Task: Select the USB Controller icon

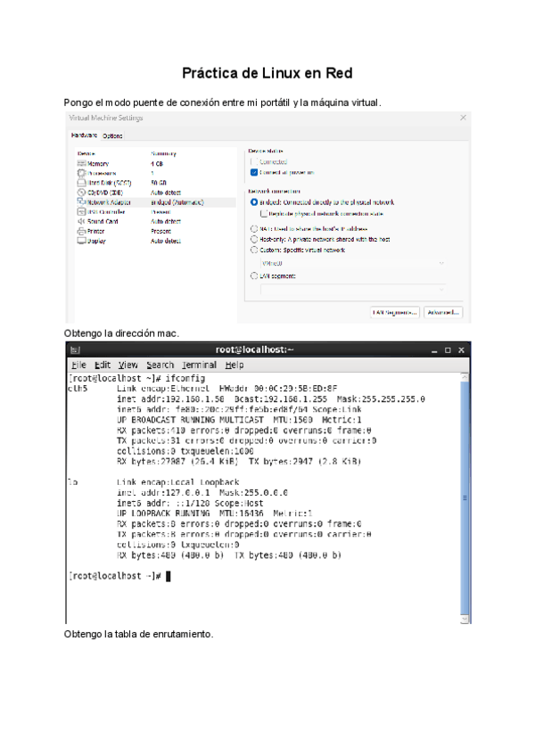Action: 81,211
